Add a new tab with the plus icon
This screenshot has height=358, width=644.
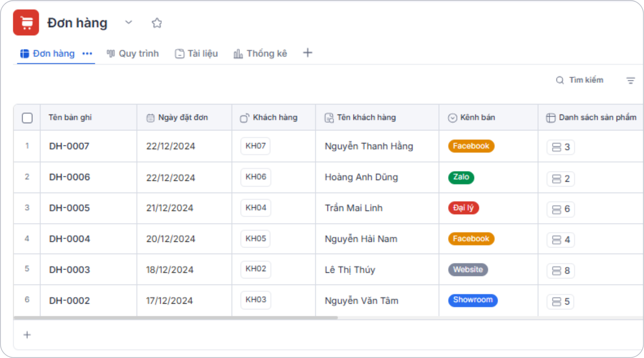click(308, 53)
